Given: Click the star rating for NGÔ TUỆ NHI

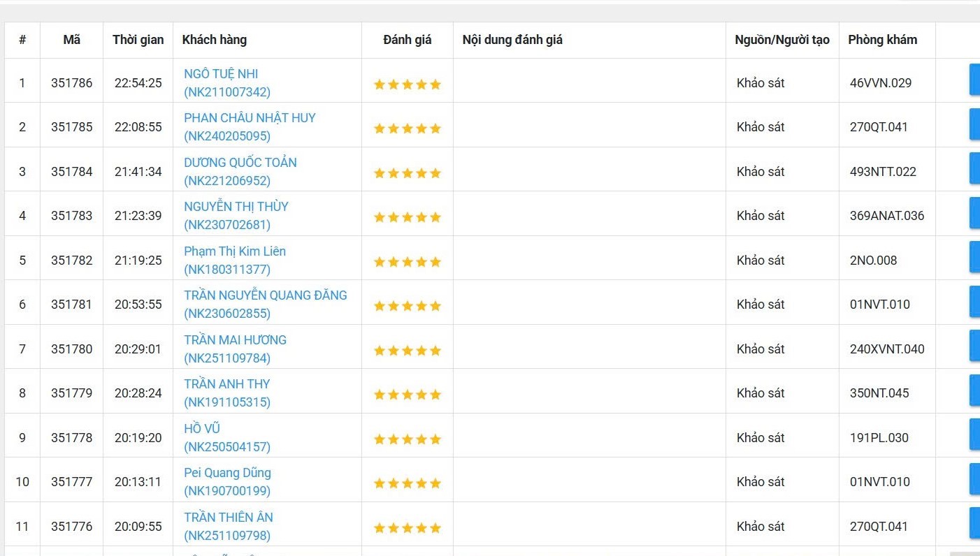Looking at the screenshot, I should (407, 85).
